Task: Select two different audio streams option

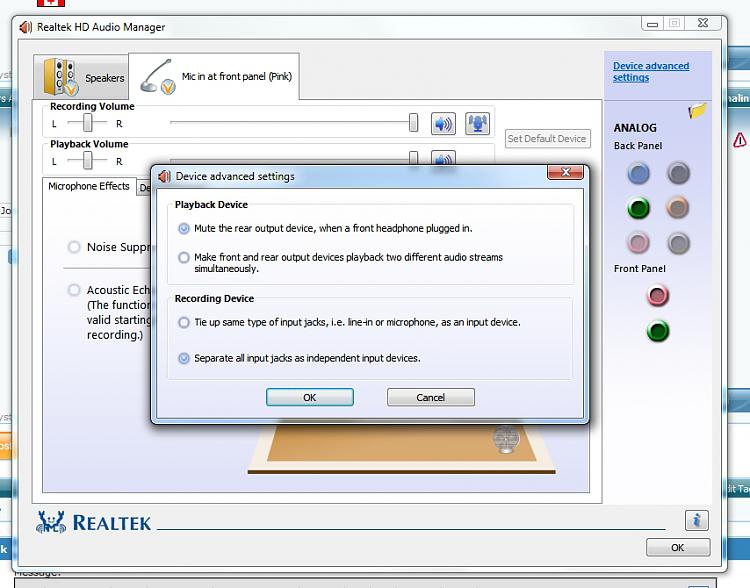Action: click(x=184, y=257)
